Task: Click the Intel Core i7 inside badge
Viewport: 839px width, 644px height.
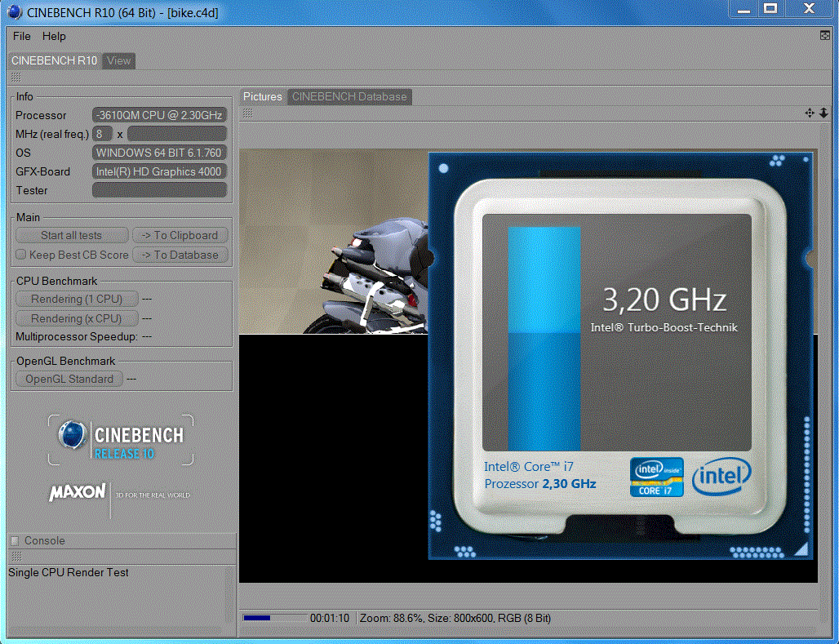Action: click(656, 477)
